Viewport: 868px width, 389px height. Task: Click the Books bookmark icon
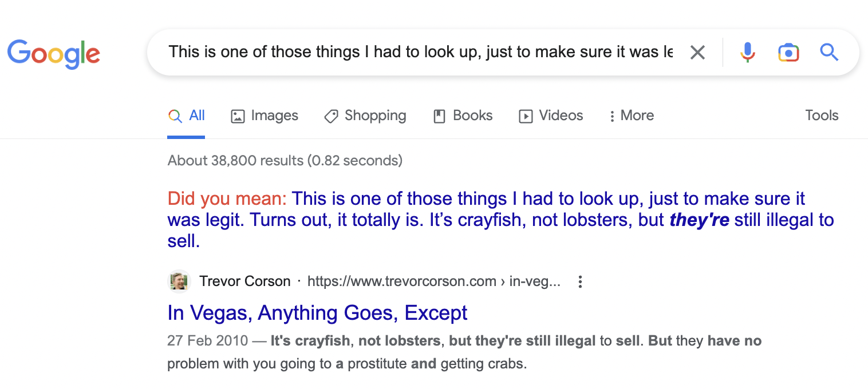coord(439,116)
